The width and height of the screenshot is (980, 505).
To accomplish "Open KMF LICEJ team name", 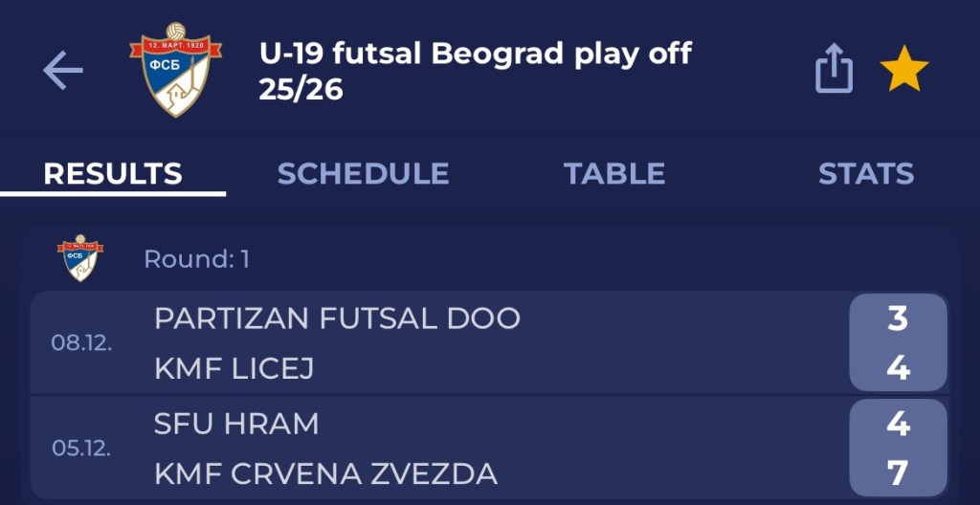I will coord(234,368).
